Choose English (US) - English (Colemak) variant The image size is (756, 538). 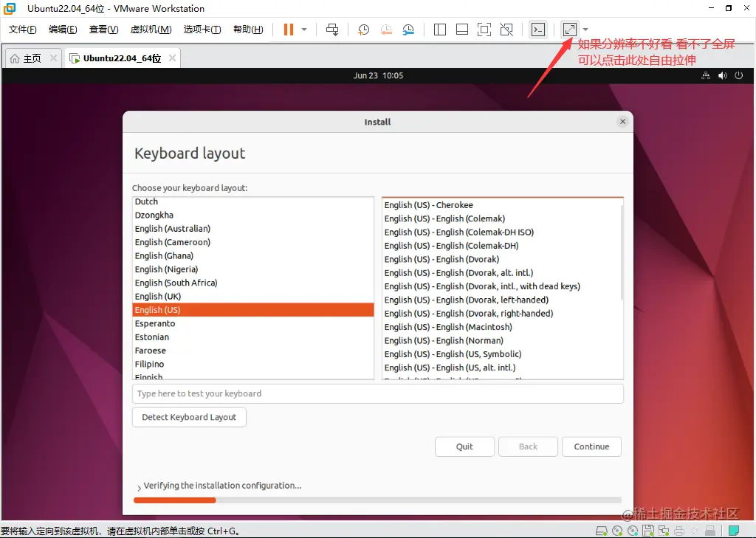pos(501,218)
